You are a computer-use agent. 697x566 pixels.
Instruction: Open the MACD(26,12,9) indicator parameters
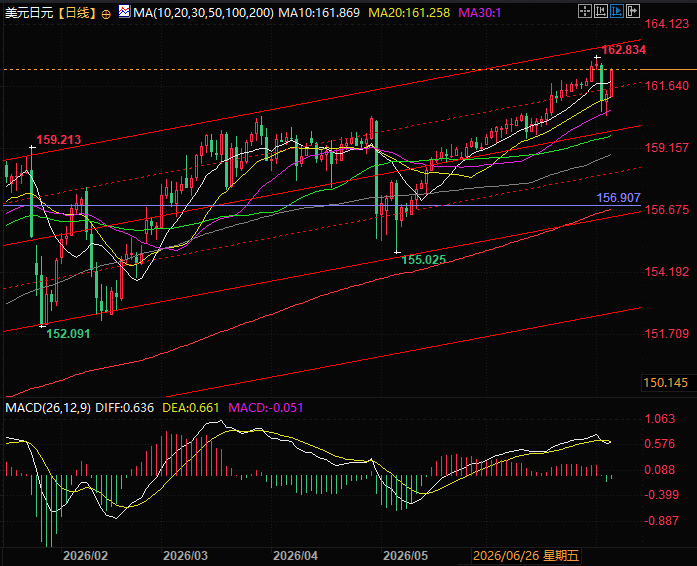(48, 408)
